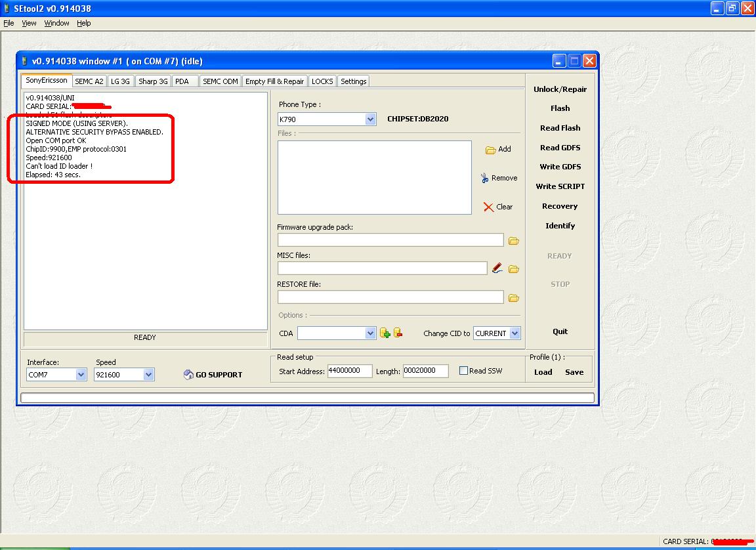756x550 pixels.
Task: Click the remove CDA minus icon
Action: 398,333
